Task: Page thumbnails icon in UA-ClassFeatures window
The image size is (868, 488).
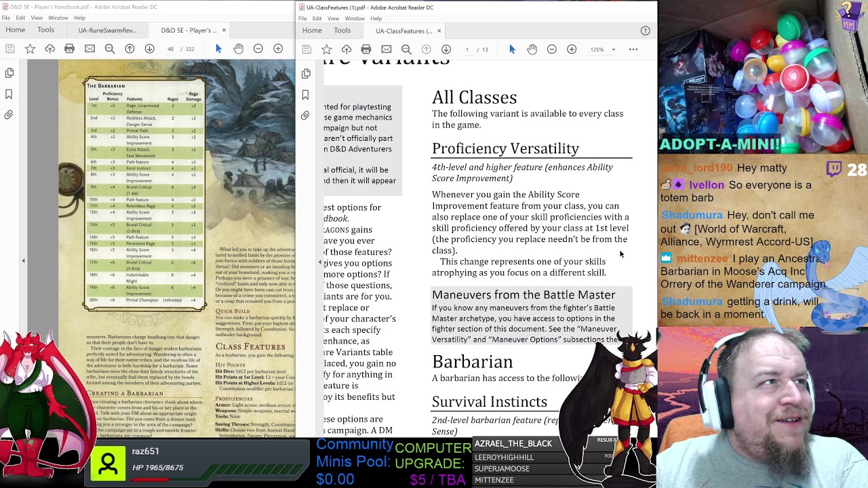Action: 306,73
